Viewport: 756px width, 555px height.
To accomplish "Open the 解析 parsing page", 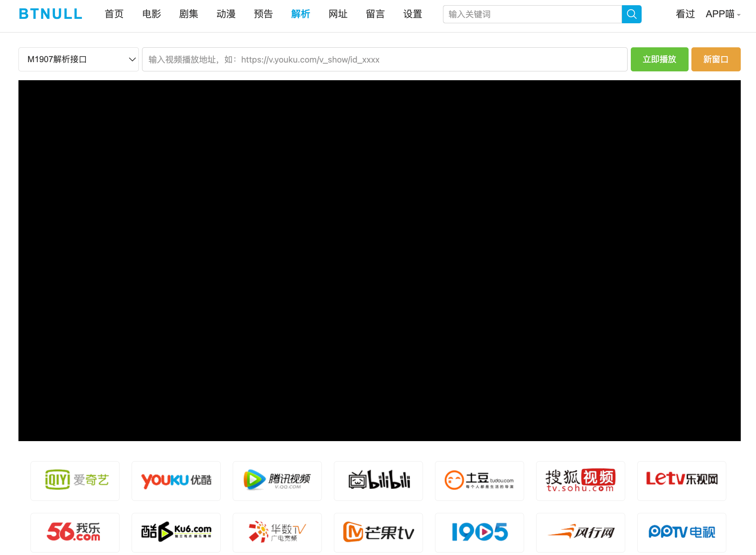I will [x=300, y=14].
